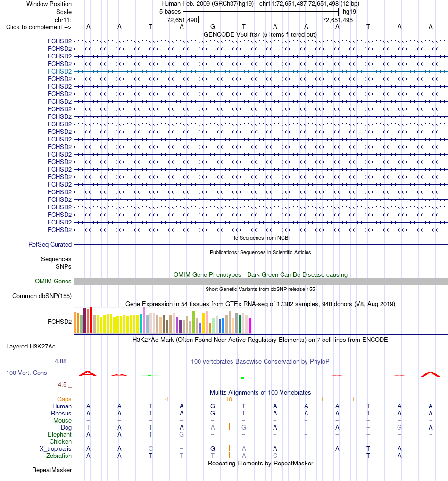Click the 100 Vert. Cons track label
Viewport: 448px width, 481px height.
pyautogui.click(x=27, y=373)
